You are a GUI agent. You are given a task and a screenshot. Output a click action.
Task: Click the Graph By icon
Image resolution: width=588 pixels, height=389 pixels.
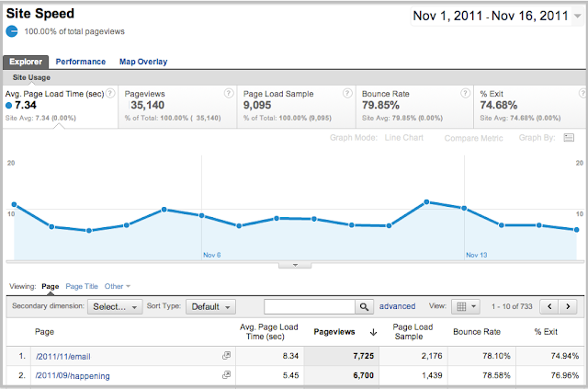tap(569, 137)
